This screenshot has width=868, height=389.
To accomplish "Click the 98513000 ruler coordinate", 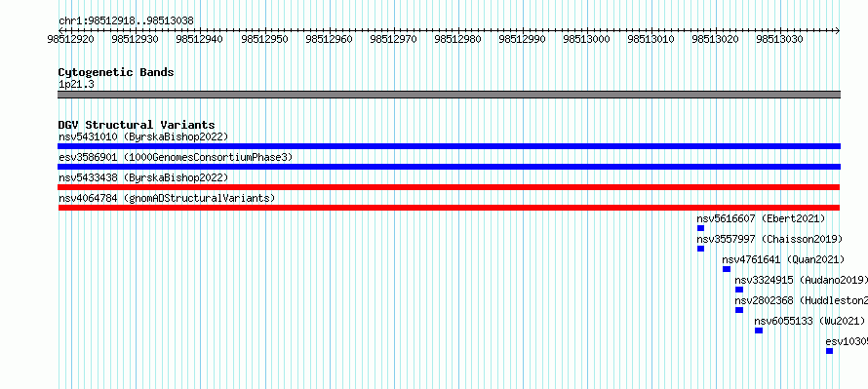I will (587, 39).
